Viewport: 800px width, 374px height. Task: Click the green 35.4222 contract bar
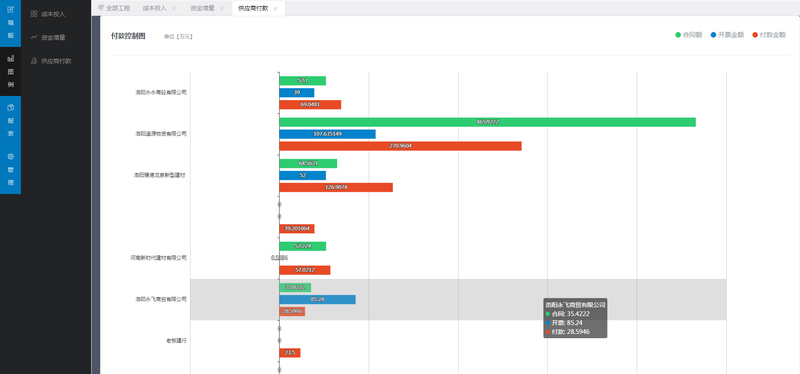point(295,287)
